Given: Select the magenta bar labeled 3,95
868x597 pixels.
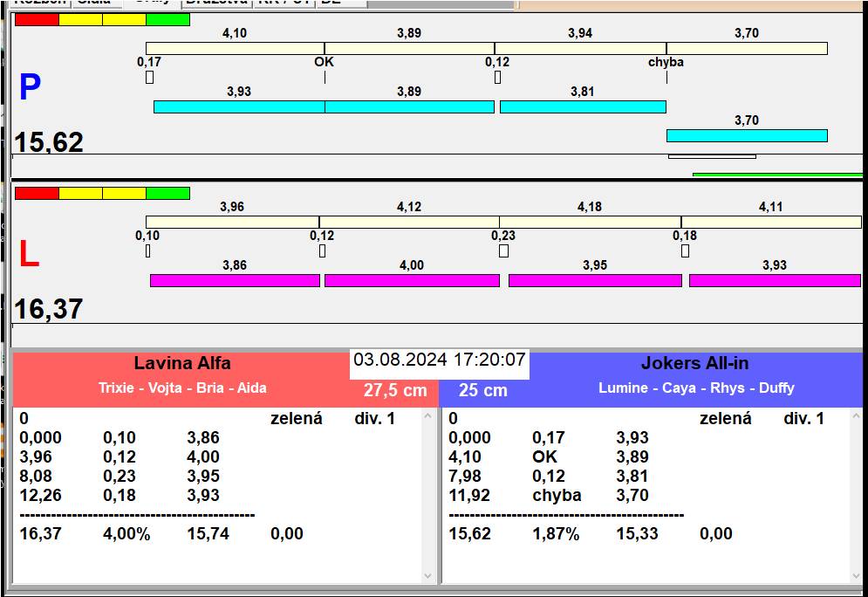Looking at the screenshot, I should (x=595, y=280).
